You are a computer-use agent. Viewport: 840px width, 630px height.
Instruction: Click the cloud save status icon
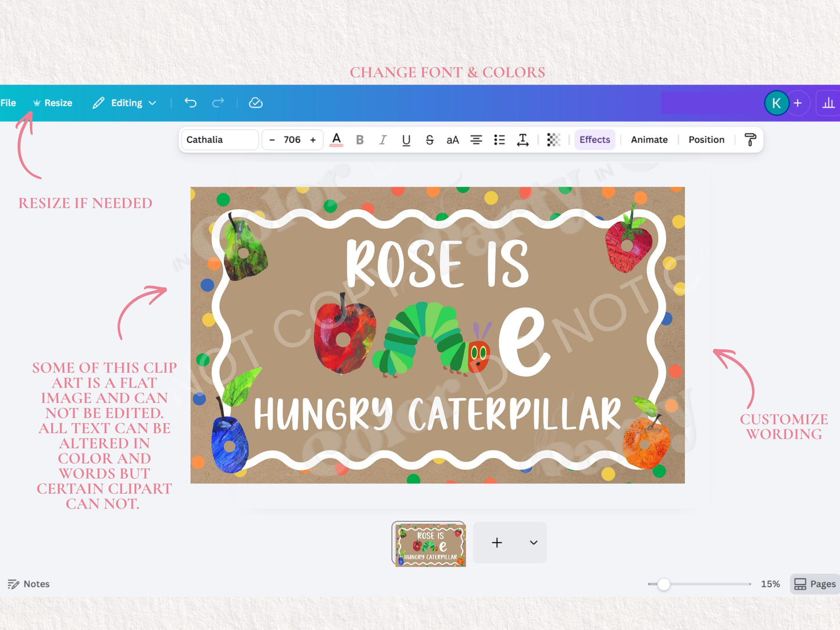tap(256, 103)
